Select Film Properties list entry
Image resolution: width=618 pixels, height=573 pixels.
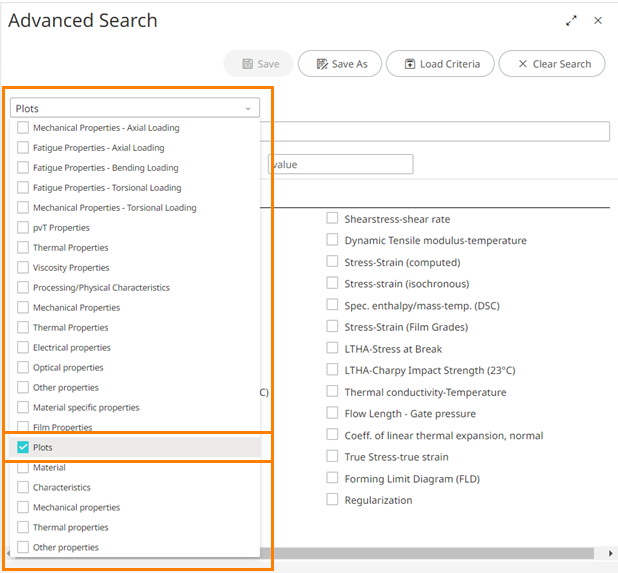[23, 427]
